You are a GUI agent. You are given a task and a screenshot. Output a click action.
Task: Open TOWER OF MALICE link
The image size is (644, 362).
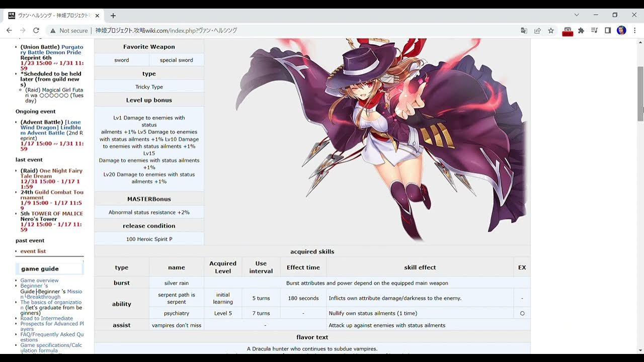click(57, 214)
